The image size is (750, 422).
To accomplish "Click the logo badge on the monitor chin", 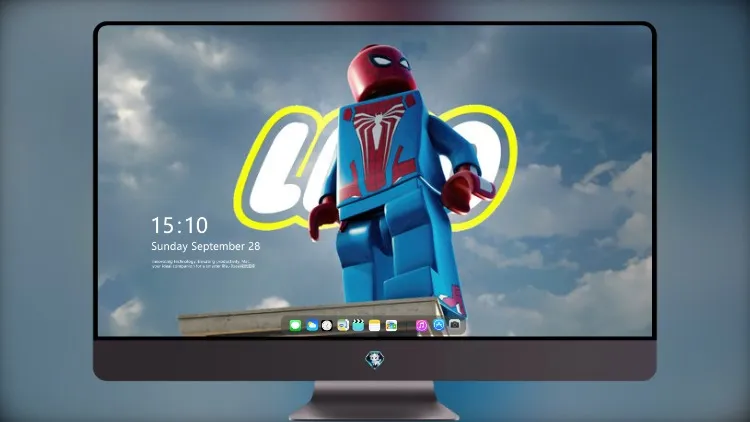I will pyautogui.click(x=375, y=359).
